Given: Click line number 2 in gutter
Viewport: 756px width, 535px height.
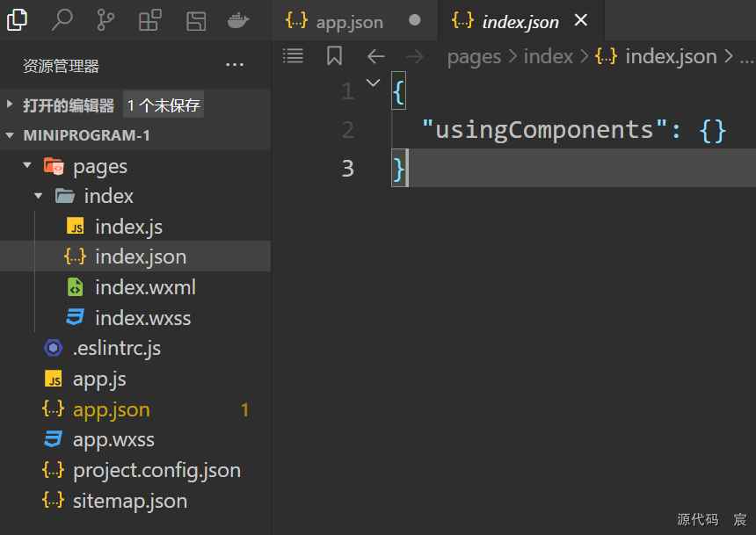Looking at the screenshot, I should (x=347, y=130).
